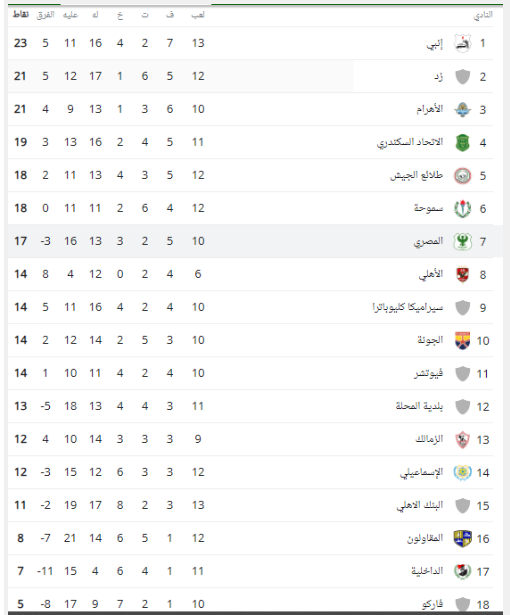Click the نقاط points column header
The height and width of the screenshot is (615, 510).
21,15
